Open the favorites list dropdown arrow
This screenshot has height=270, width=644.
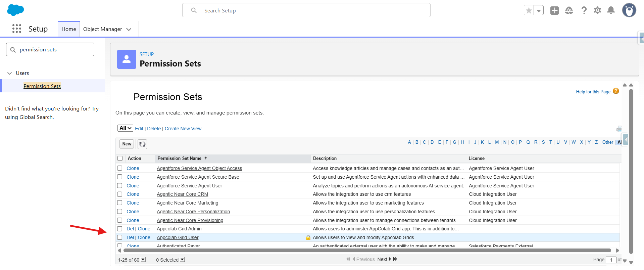539,10
